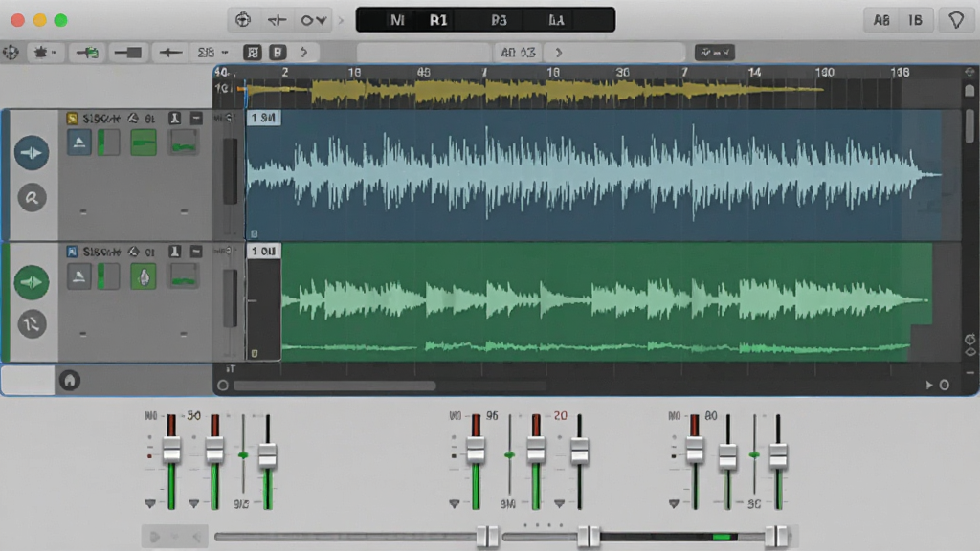The height and width of the screenshot is (551, 980).
Task: Click the blue icon heading the green track
Action: point(73,252)
